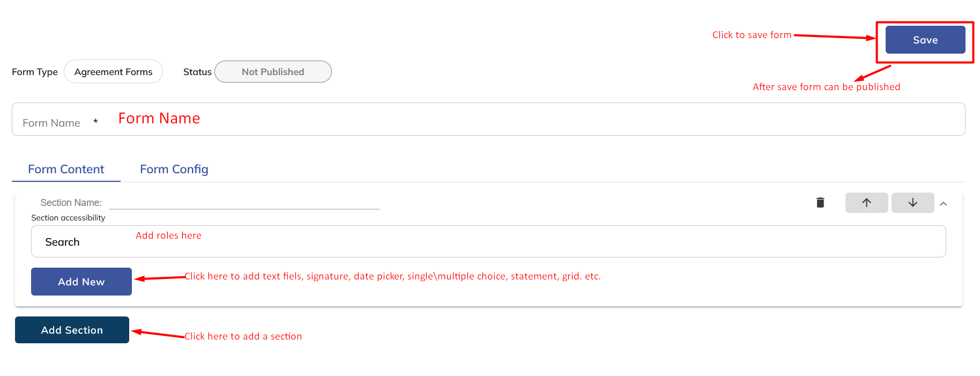Toggle the Not Published status pill

pos(273,72)
